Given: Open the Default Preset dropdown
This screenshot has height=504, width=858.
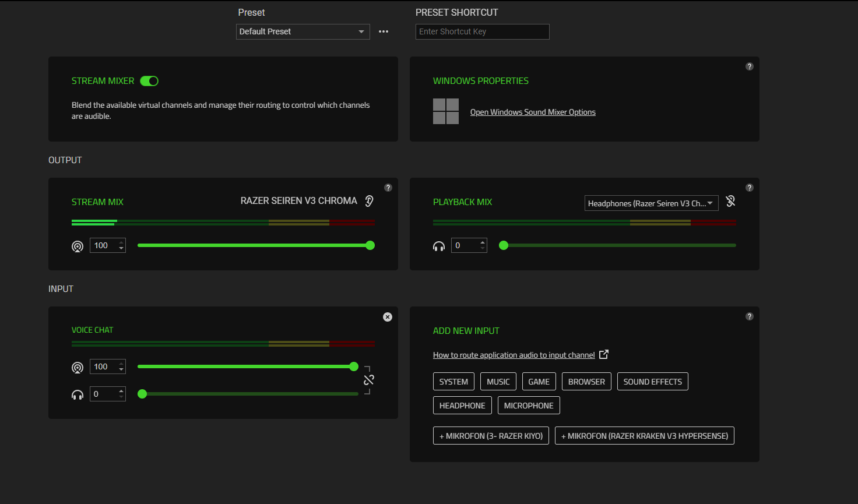Looking at the screenshot, I should click(x=303, y=31).
